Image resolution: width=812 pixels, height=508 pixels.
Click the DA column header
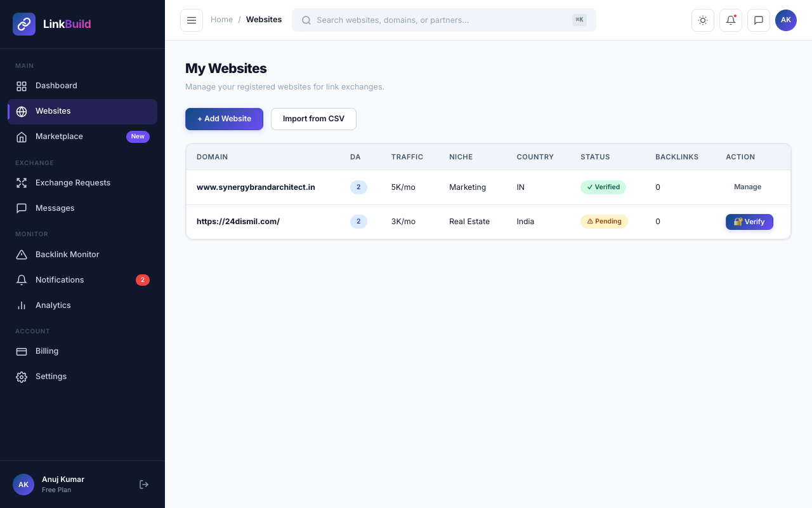point(355,157)
